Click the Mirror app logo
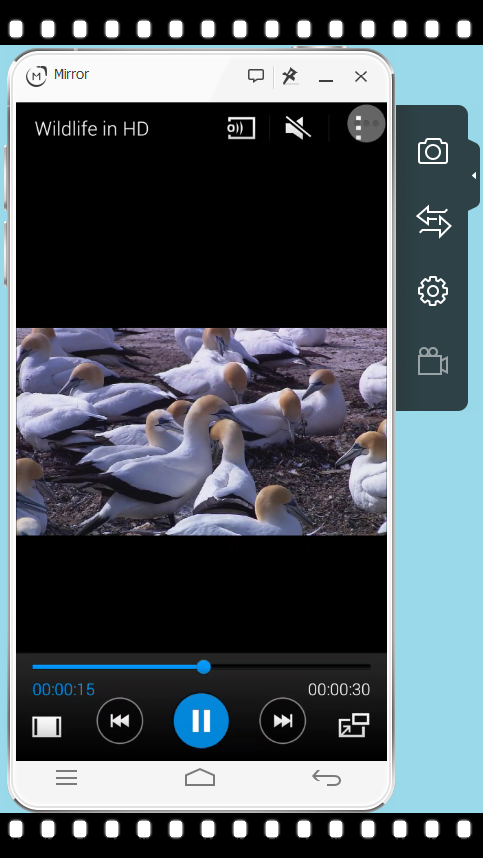Viewport: 483px width, 858px height. pyautogui.click(x=36, y=76)
